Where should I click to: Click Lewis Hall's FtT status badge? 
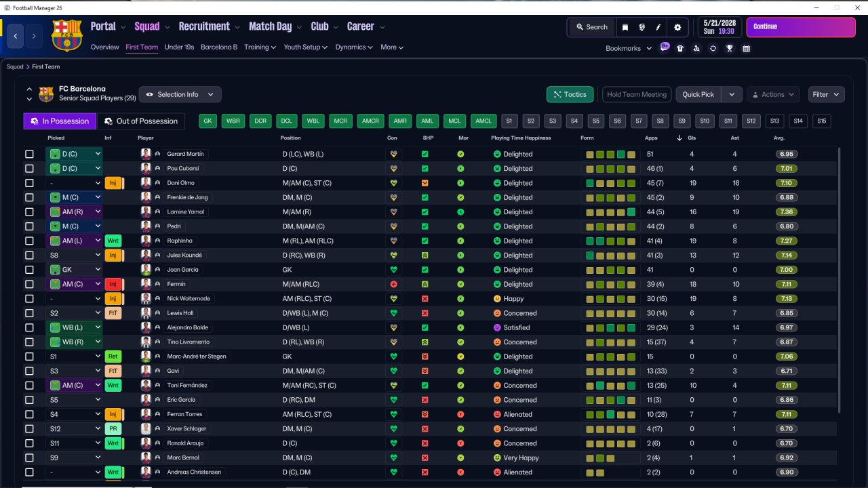(x=113, y=313)
